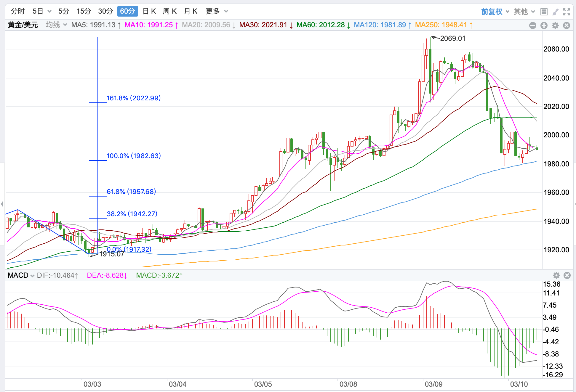Toggle the MA250 line label

444,25
